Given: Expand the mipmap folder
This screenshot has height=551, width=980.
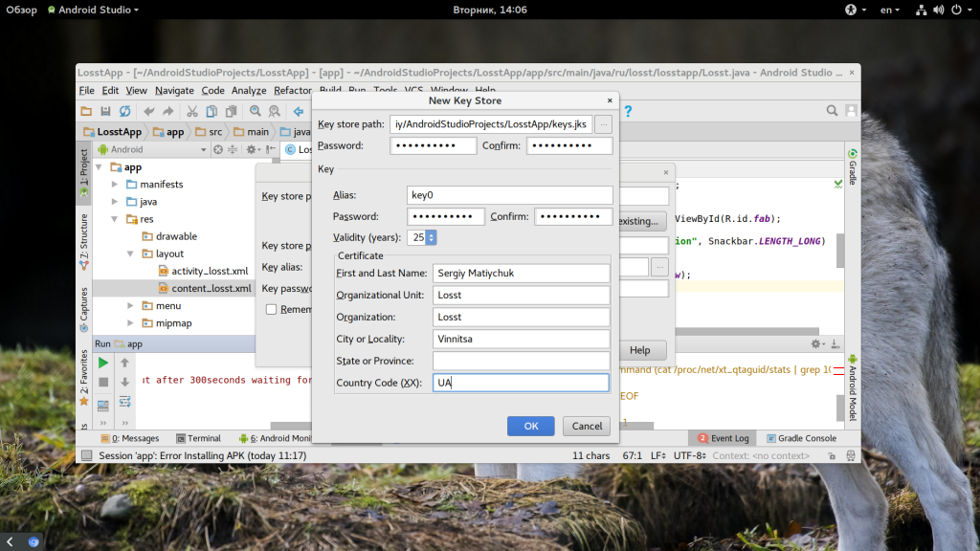Looking at the screenshot, I should click(131, 323).
